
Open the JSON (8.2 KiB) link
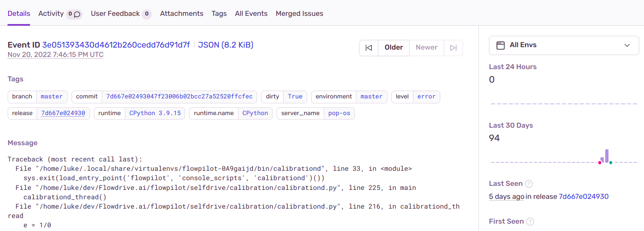226,45
